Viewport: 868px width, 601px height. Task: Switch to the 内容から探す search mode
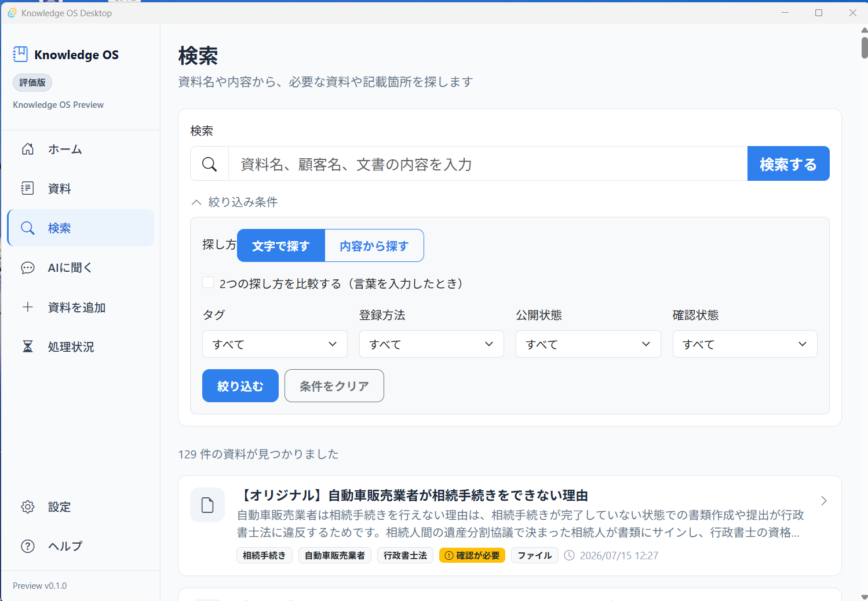tap(374, 246)
